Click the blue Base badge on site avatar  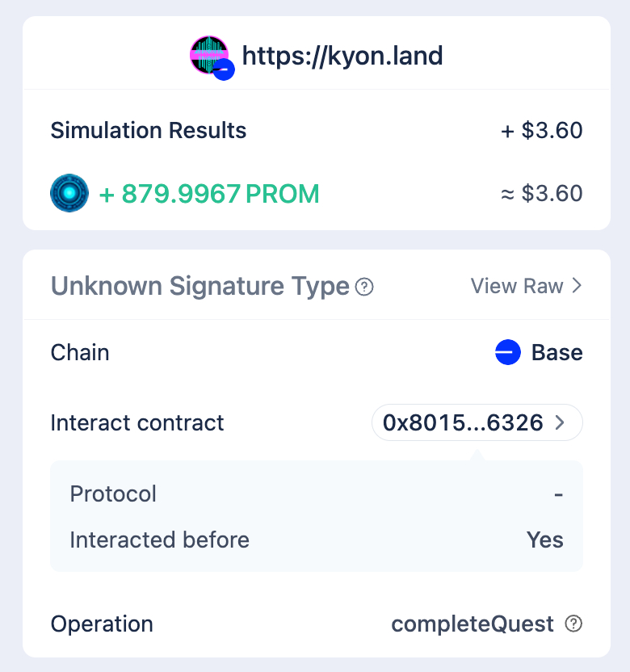225,70
